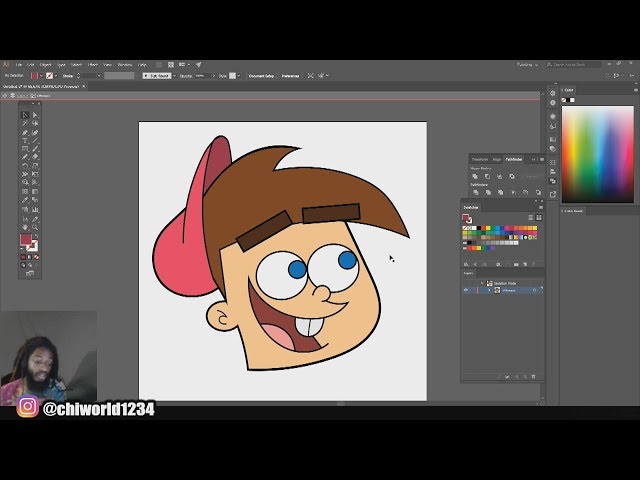Screen dimensions: 640x480
Task: Select the Paintbrush tool
Action: coord(35,149)
